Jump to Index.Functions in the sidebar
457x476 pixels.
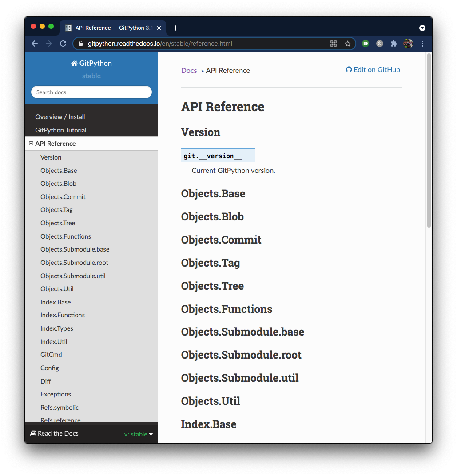pos(63,315)
